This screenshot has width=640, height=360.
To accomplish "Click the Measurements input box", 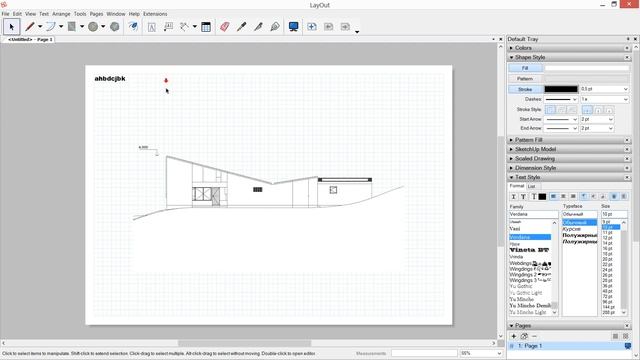I will pyautogui.click(x=424, y=353).
